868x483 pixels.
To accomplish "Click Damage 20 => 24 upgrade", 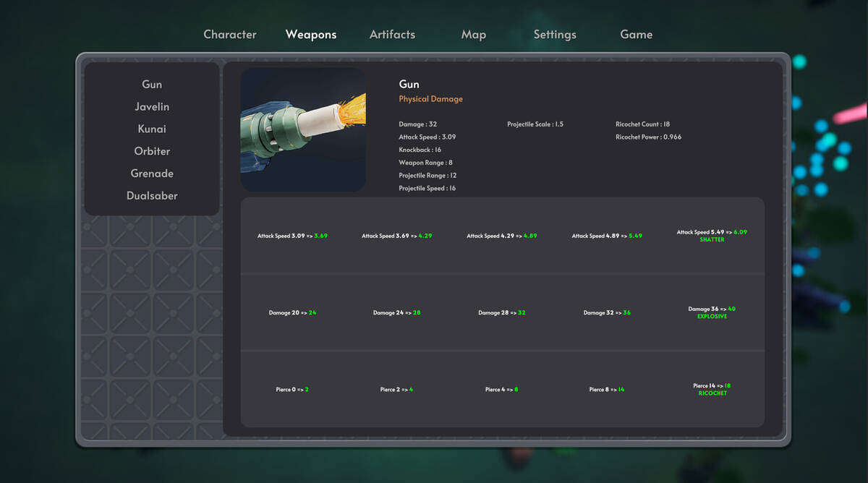I will pos(293,313).
